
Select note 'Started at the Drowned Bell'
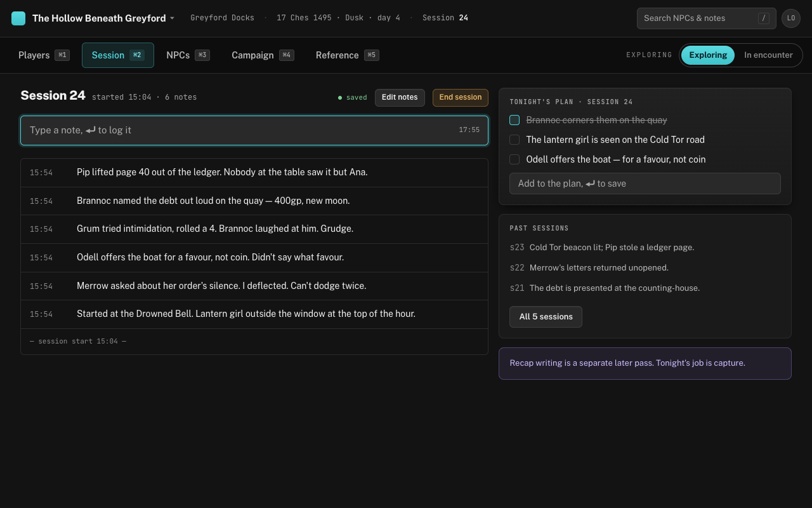(x=254, y=314)
